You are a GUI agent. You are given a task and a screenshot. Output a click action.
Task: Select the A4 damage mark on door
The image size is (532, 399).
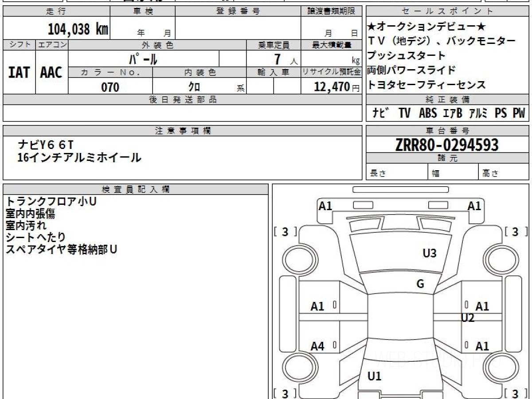[317, 346]
